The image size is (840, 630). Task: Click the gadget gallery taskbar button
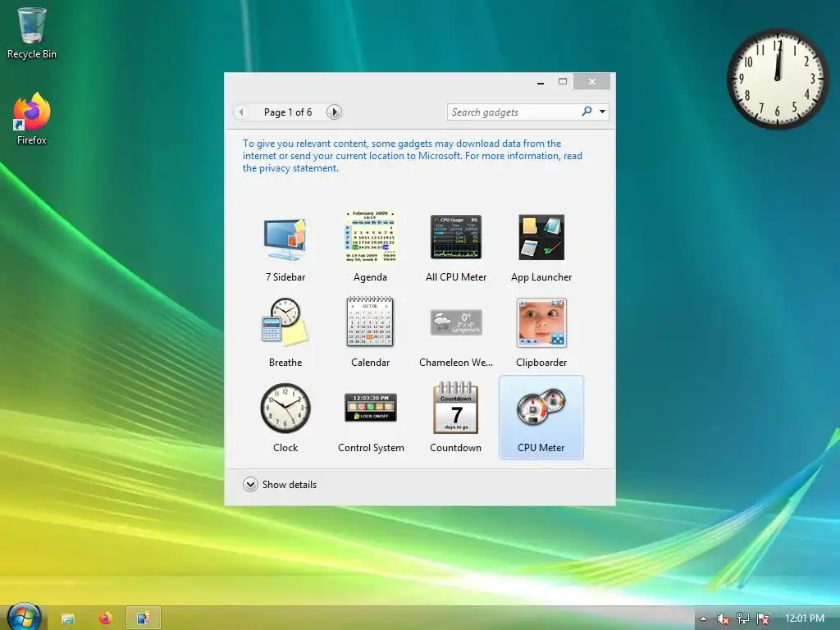pos(143,619)
